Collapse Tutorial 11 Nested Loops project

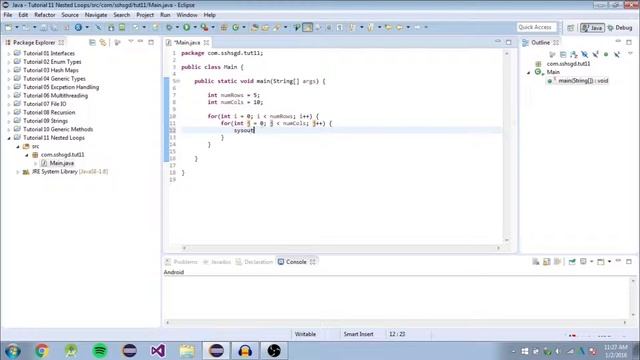tap(9, 138)
